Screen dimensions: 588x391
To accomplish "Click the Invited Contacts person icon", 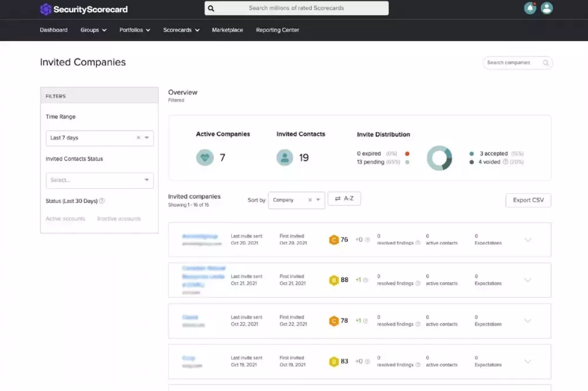I will click(285, 158).
